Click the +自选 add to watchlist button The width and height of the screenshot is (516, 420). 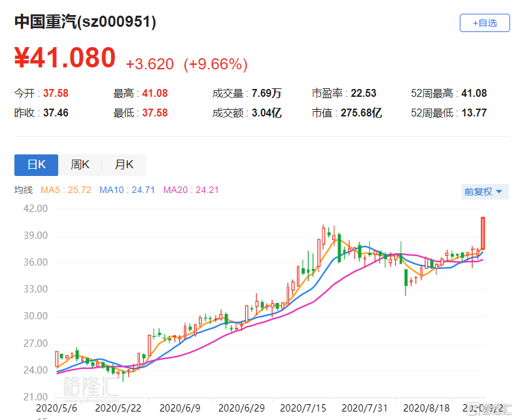(485, 23)
